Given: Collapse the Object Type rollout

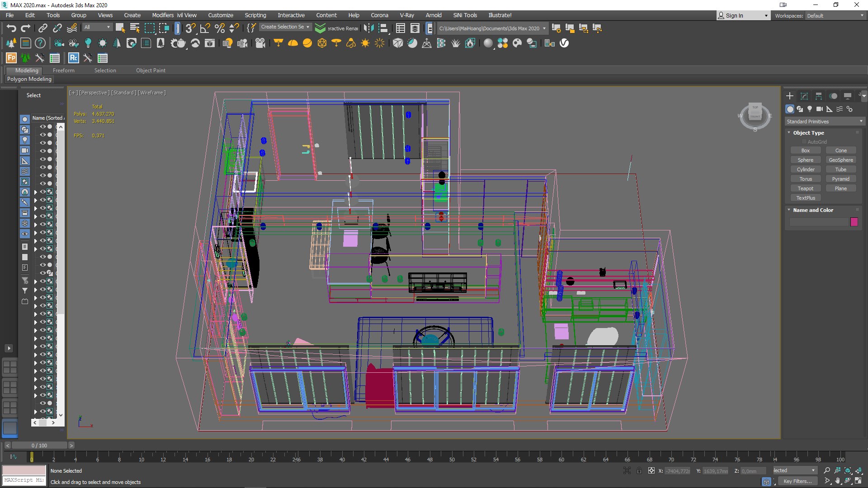Looking at the screenshot, I should click(808, 133).
